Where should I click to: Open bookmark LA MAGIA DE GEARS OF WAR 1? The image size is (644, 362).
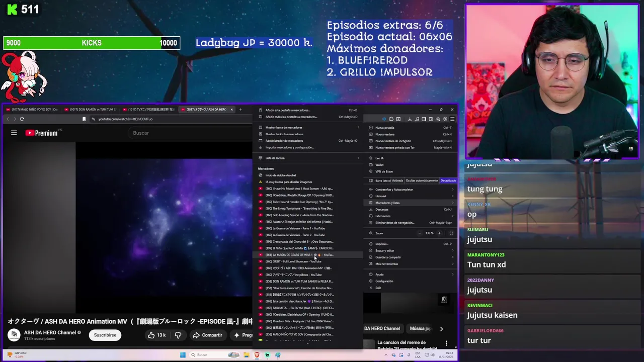[308, 255]
